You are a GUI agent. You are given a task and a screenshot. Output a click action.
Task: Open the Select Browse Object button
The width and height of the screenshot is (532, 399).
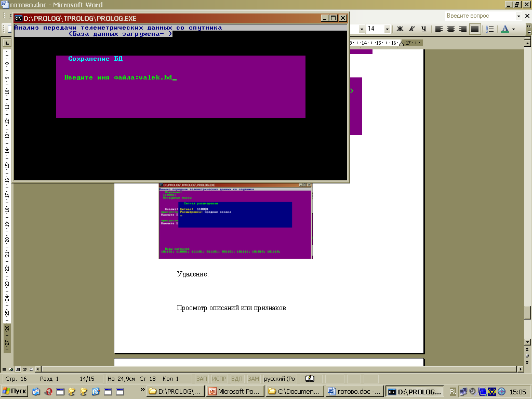coord(528,355)
